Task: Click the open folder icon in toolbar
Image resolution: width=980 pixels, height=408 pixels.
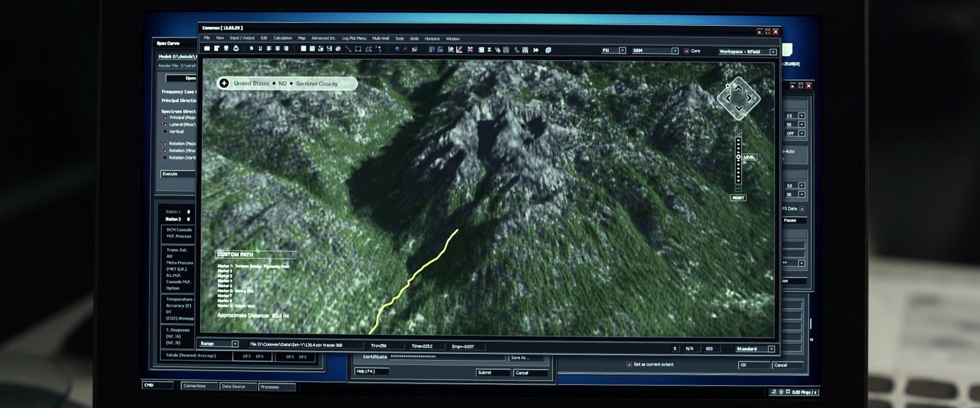Action: [x=414, y=49]
